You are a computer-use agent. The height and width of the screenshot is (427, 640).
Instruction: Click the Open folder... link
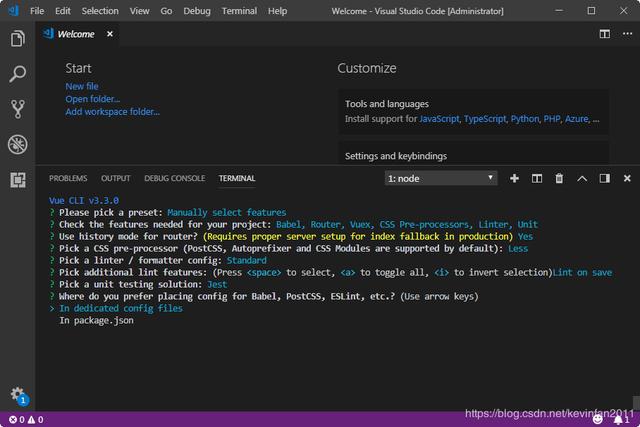93,99
